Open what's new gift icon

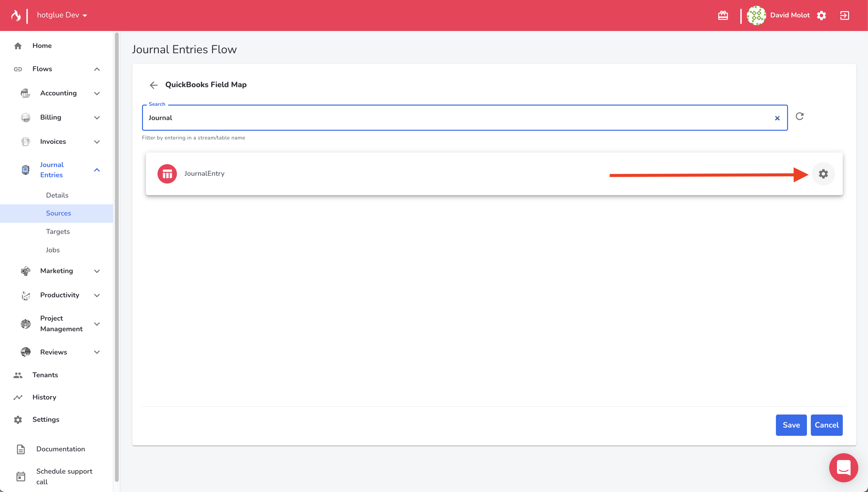coord(723,15)
